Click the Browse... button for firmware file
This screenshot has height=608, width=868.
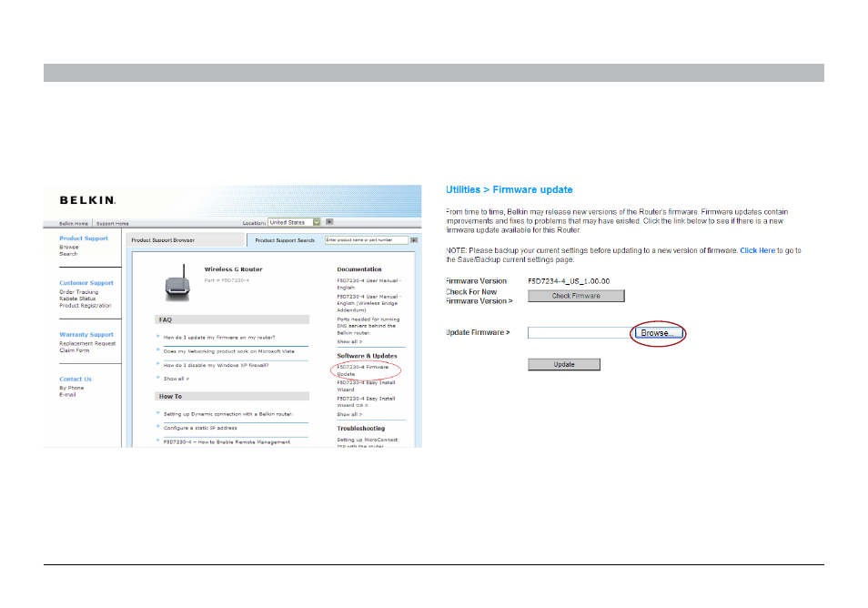(658, 333)
